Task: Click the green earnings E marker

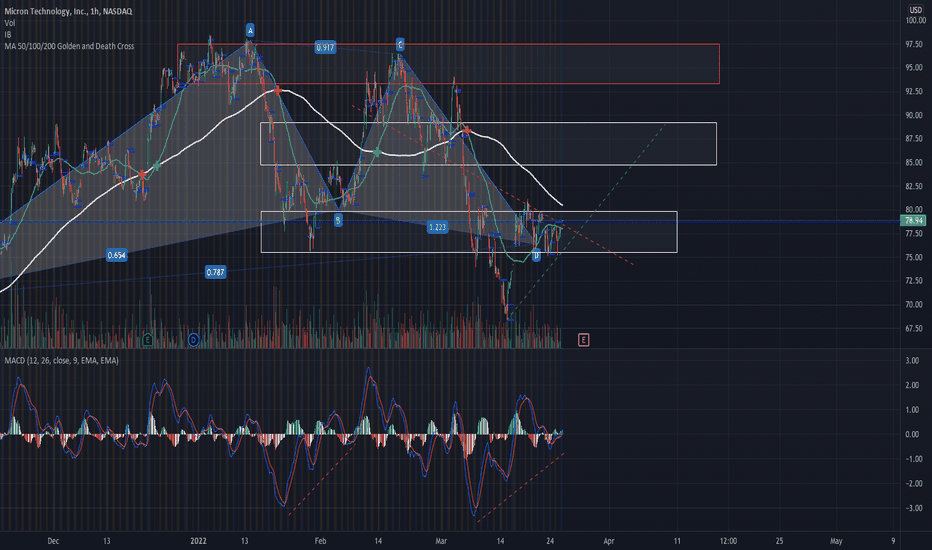Action: coord(147,340)
